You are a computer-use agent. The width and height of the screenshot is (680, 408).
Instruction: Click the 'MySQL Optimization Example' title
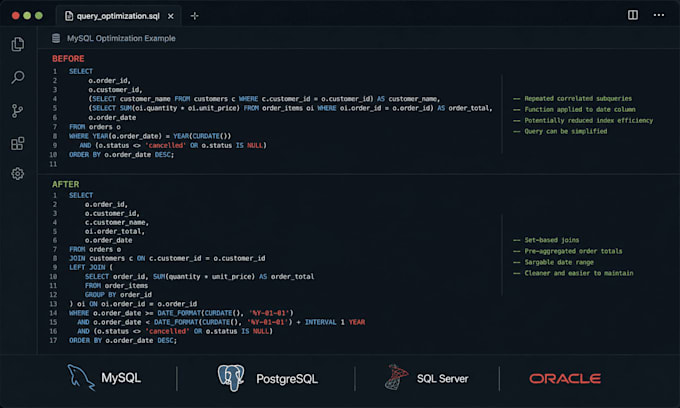pos(121,38)
